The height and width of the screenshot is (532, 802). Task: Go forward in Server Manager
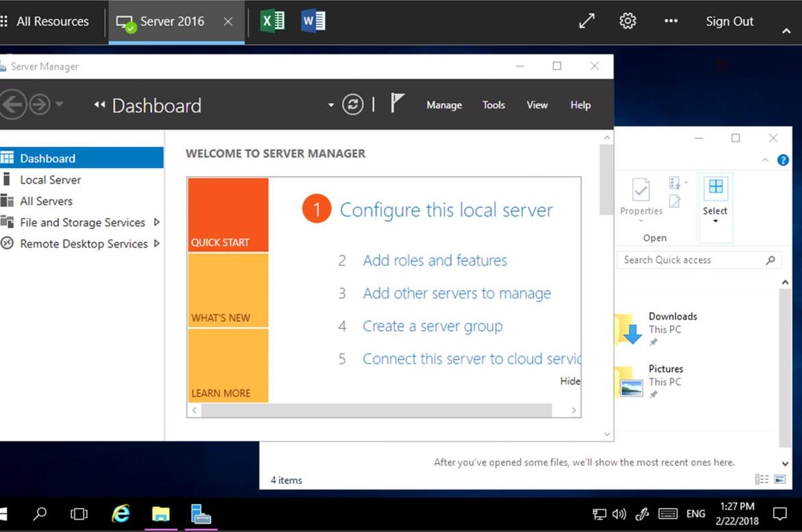click(39, 104)
